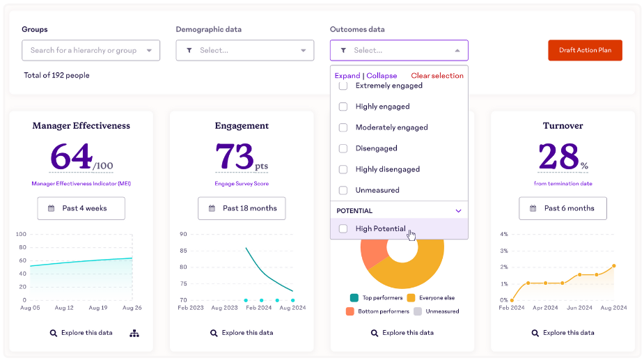This screenshot has height=360, width=644.
Task: Click the 73 pts Engagement score
Action: point(242,157)
